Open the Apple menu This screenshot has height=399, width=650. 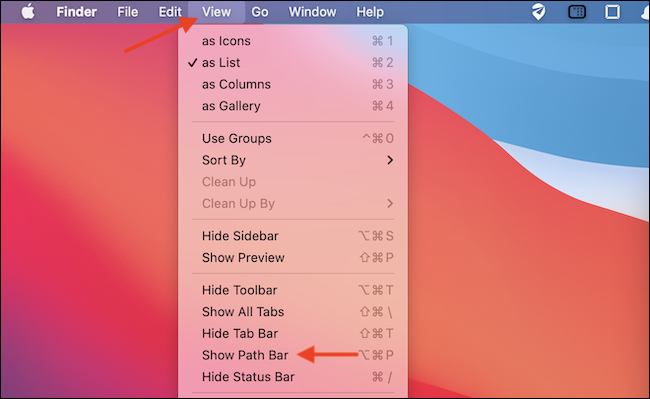(x=28, y=12)
